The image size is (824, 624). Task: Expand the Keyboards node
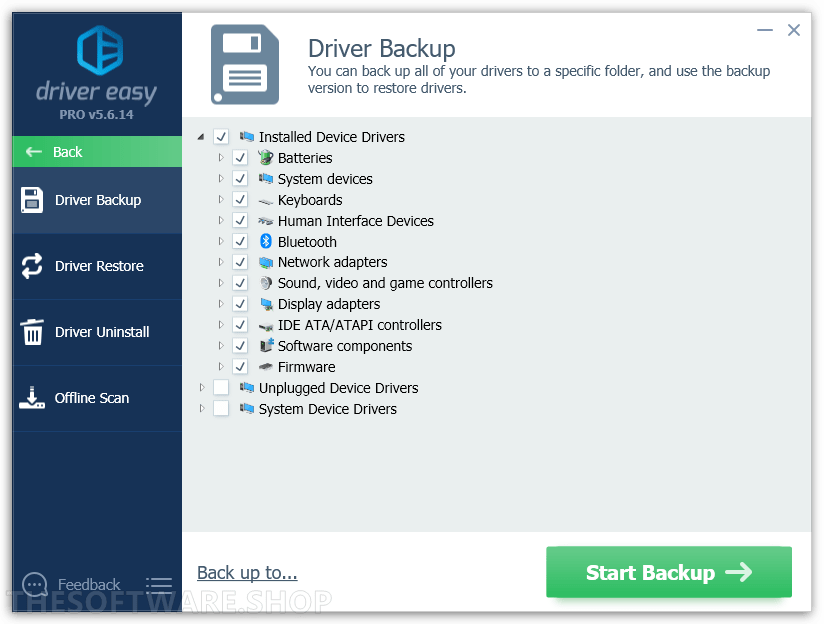click(221, 199)
